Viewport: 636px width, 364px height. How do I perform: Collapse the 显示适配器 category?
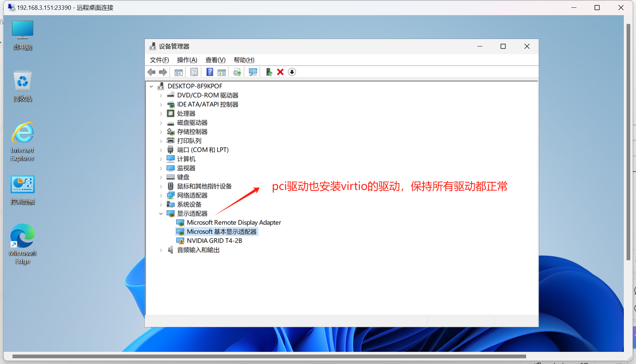[x=161, y=214]
